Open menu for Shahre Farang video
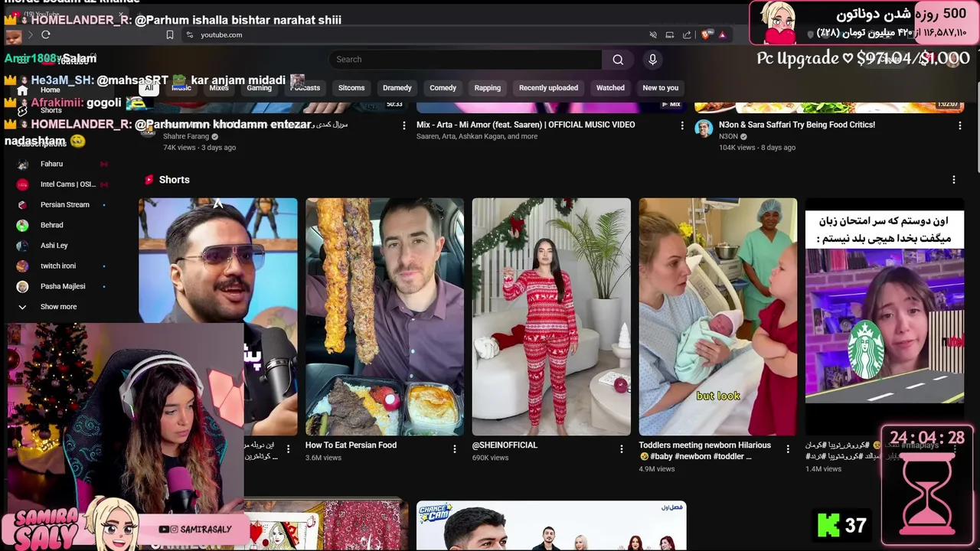The image size is (980, 551). click(x=404, y=126)
